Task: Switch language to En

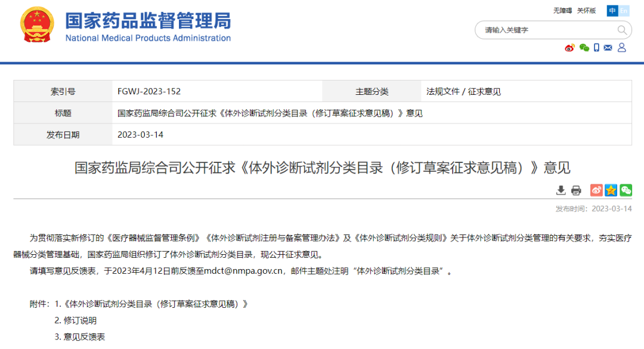Action: tap(624, 11)
